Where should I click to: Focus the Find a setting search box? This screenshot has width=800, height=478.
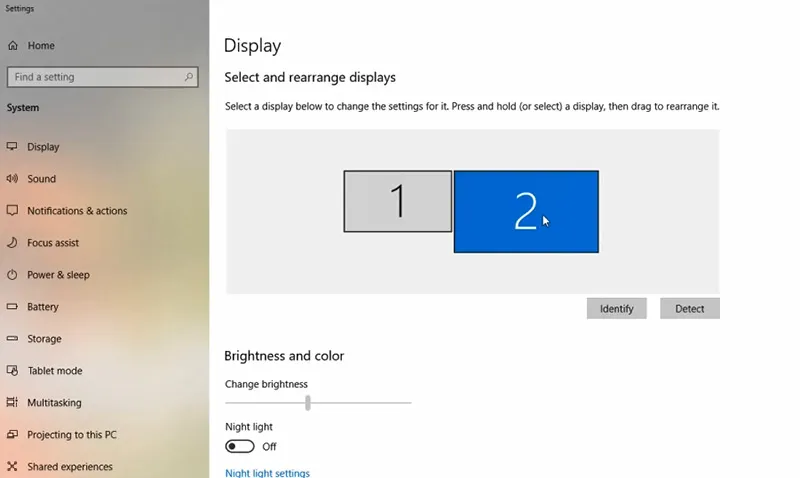pyautogui.click(x=95, y=77)
